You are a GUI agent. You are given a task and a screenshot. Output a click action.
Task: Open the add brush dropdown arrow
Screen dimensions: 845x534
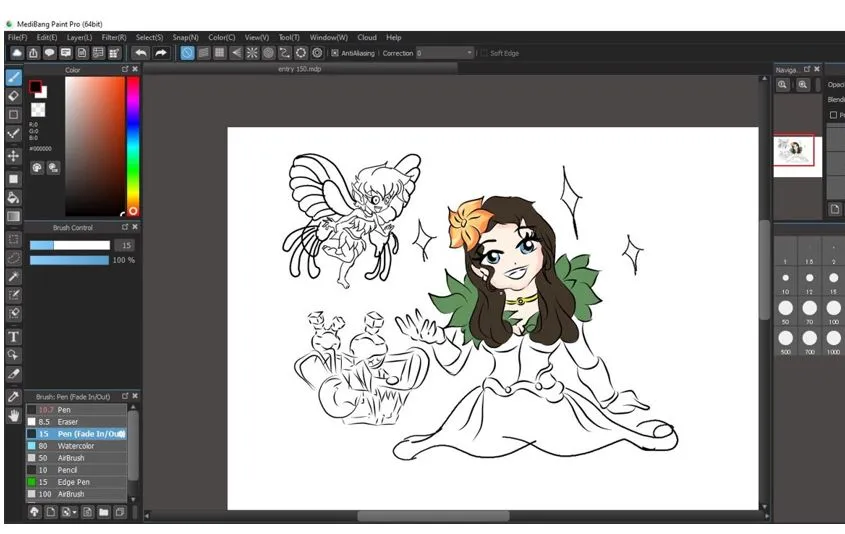[x=74, y=512]
